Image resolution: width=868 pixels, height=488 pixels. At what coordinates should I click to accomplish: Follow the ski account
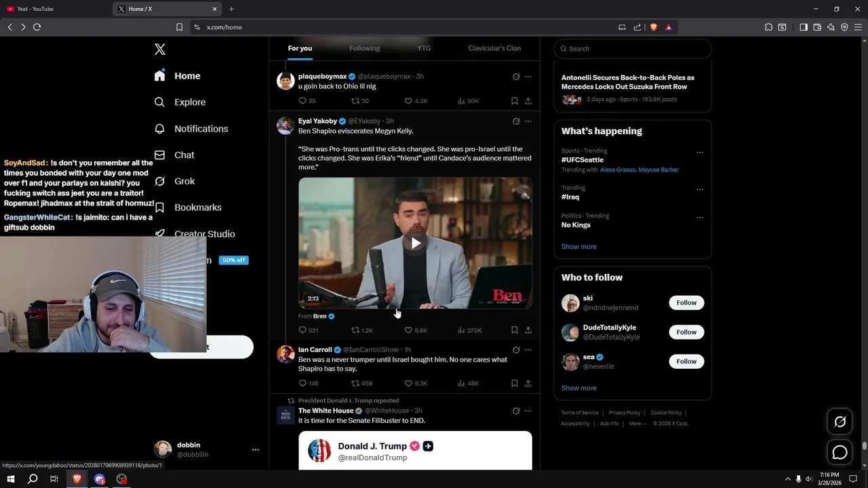pos(686,303)
